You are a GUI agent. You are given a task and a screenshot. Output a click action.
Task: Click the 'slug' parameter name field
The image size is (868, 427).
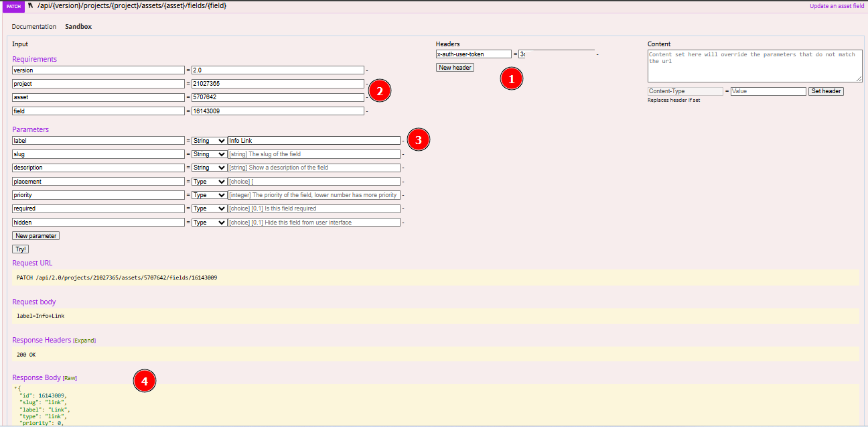(98, 154)
